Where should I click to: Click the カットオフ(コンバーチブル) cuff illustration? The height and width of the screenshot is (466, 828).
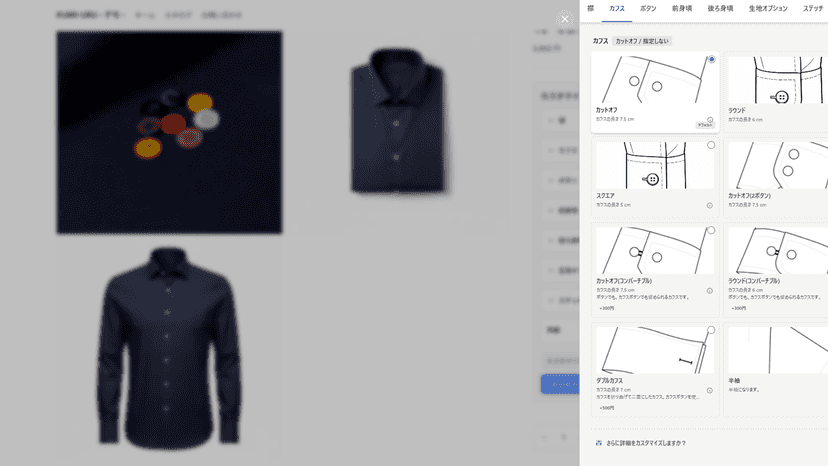655,250
